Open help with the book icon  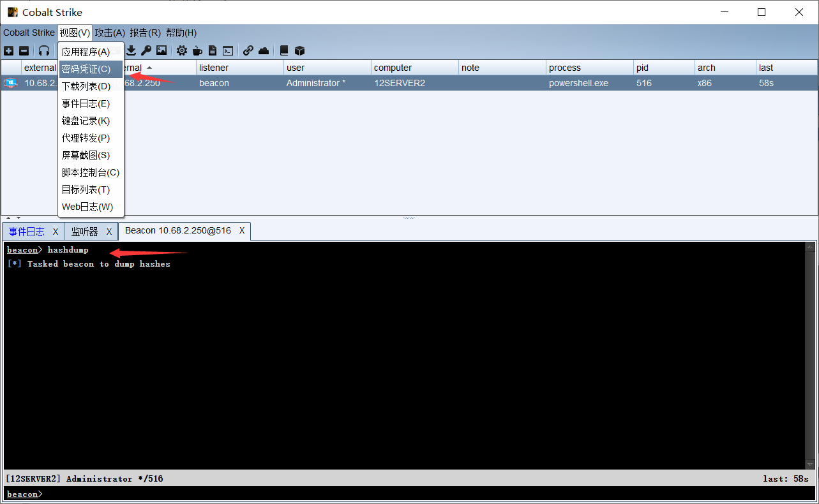tap(284, 50)
